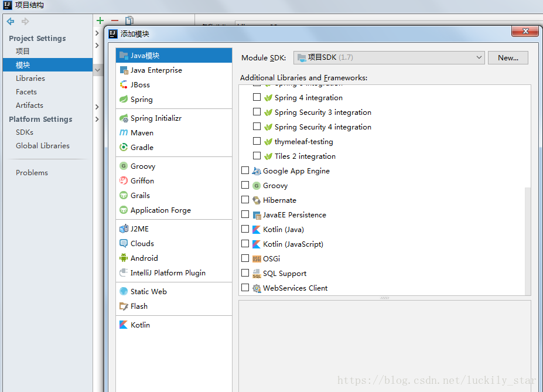
Task: Click the splitter handle below frameworks list
Action: coord(385,298)
